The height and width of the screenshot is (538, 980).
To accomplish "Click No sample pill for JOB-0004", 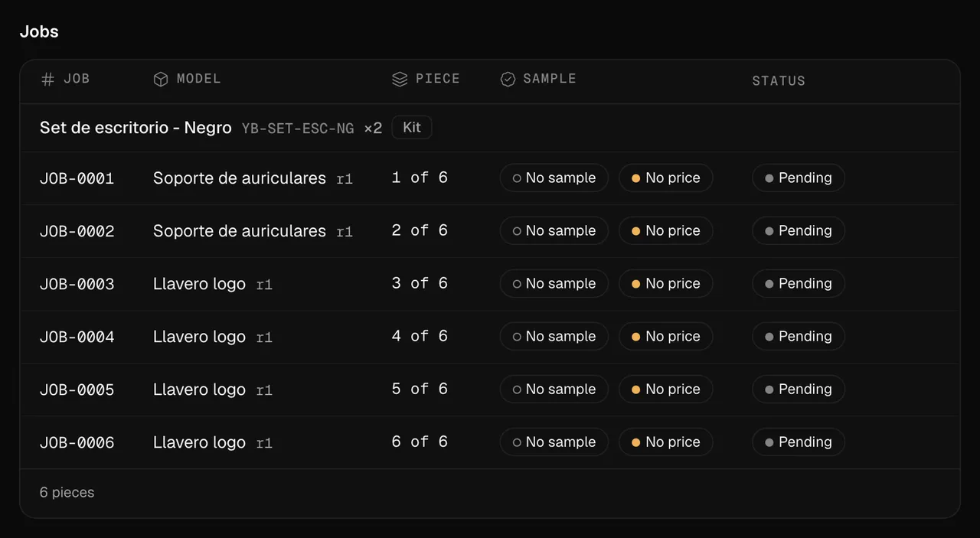I will [x=554, y=336].
